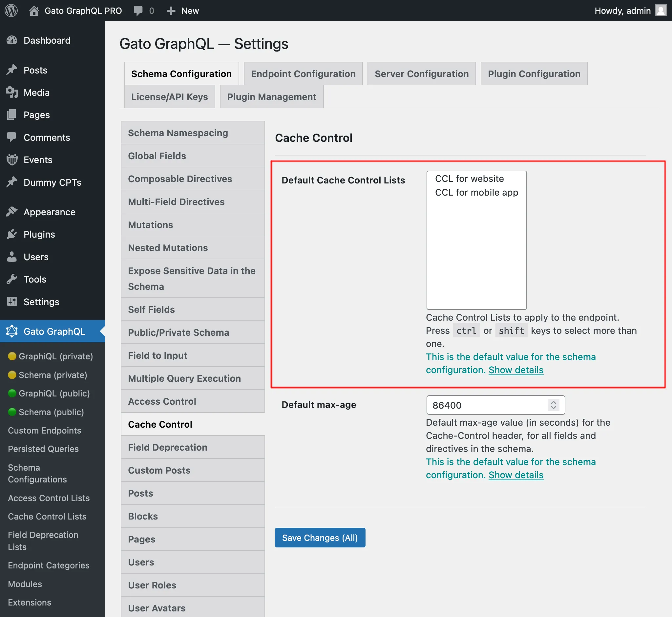672x617 pixels.
Task: Click the Default max-age number field
Action: point(495,405)
